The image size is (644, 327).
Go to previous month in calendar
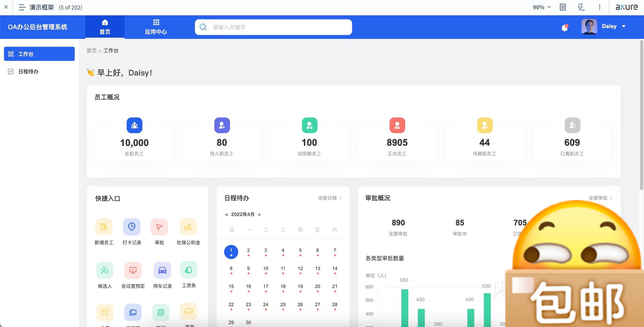(x=227, y=215)
